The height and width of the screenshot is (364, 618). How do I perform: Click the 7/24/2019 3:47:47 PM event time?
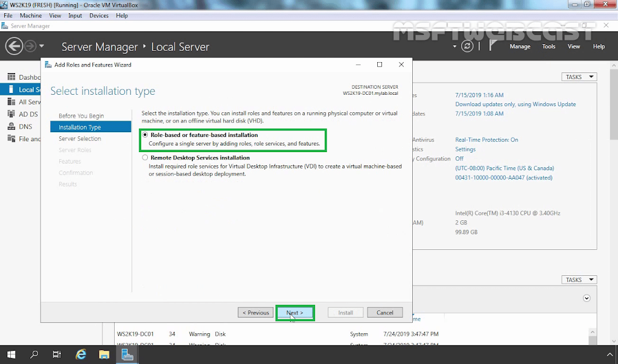(410, 334)
